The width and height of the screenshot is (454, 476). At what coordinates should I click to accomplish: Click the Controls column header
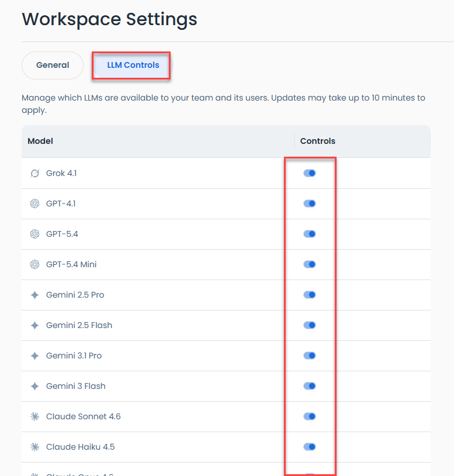(x=317, y=141)
